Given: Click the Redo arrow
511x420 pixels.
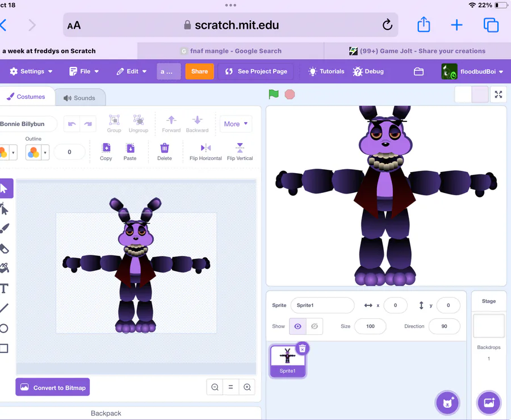Looking at the screenshot, I should (88, 124).
